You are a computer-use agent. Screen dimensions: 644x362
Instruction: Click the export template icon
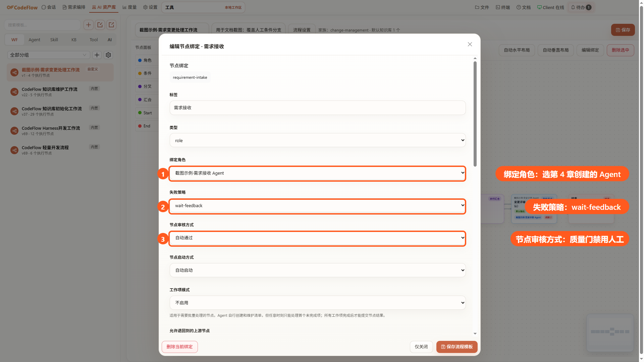(x=111, y=25)
